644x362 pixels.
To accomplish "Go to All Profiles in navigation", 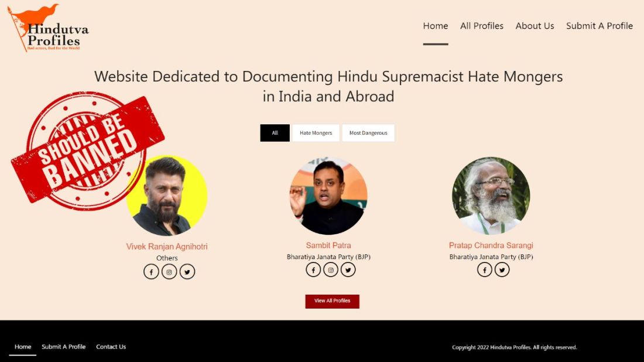I will point(481,26).
